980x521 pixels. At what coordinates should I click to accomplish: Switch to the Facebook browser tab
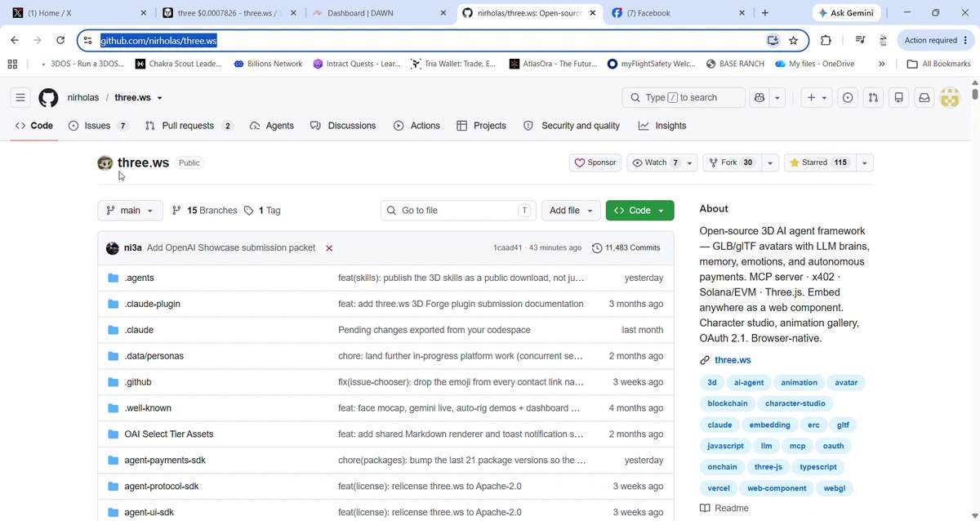pos(677,13)
